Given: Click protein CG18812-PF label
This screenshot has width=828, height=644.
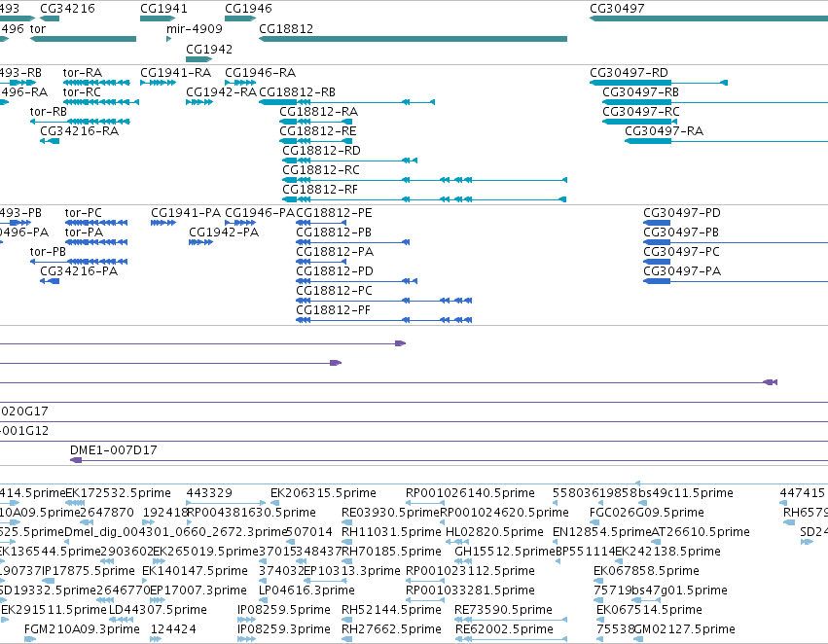Looking at the screenshot, I should [333, 310].
